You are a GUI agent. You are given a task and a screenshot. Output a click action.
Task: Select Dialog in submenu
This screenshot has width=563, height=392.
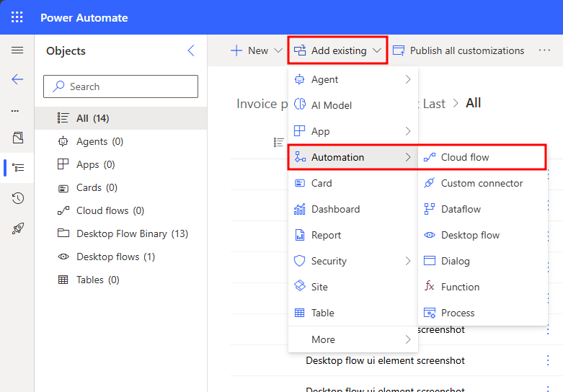coord(482,261)
